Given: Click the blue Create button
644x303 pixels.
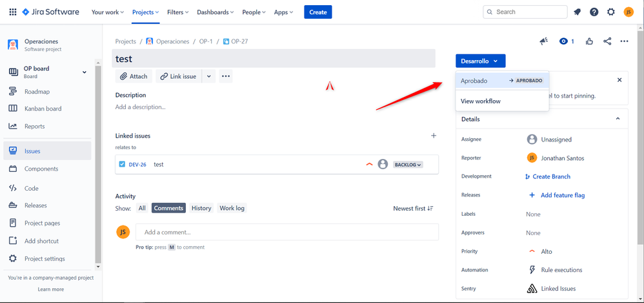Looking at the screenshot, I should [x=318, y=12].
